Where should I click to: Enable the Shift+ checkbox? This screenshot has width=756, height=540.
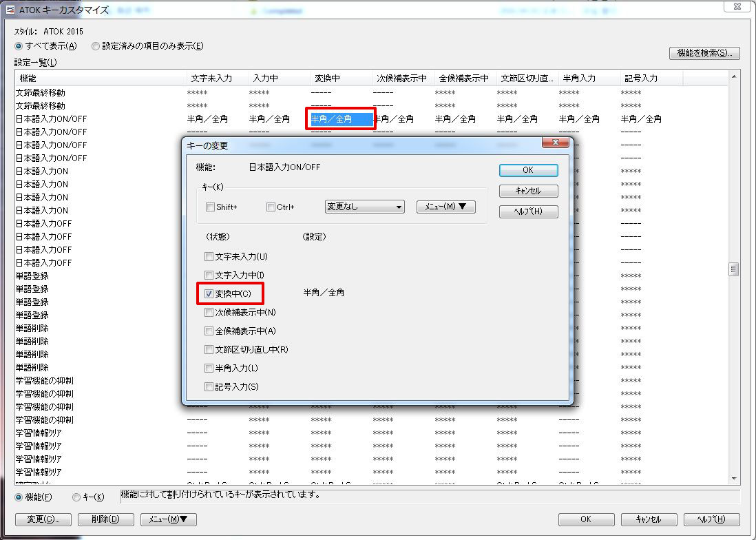click(x=210, y=207)
